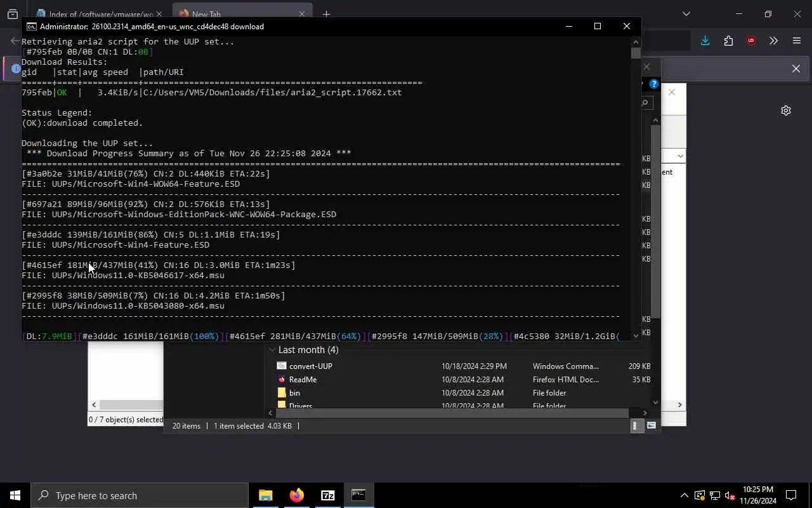The height and width of the screenshot is (508, 812).
Task: Click FILE: UUPs/Windows11.0-KB5046617-x64.msu line
Action: [123, 275]
